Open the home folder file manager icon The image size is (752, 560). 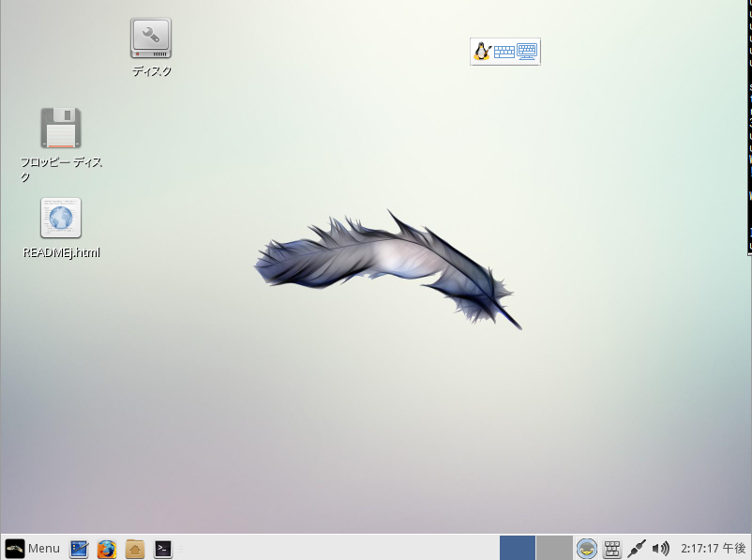coord(135,549)
